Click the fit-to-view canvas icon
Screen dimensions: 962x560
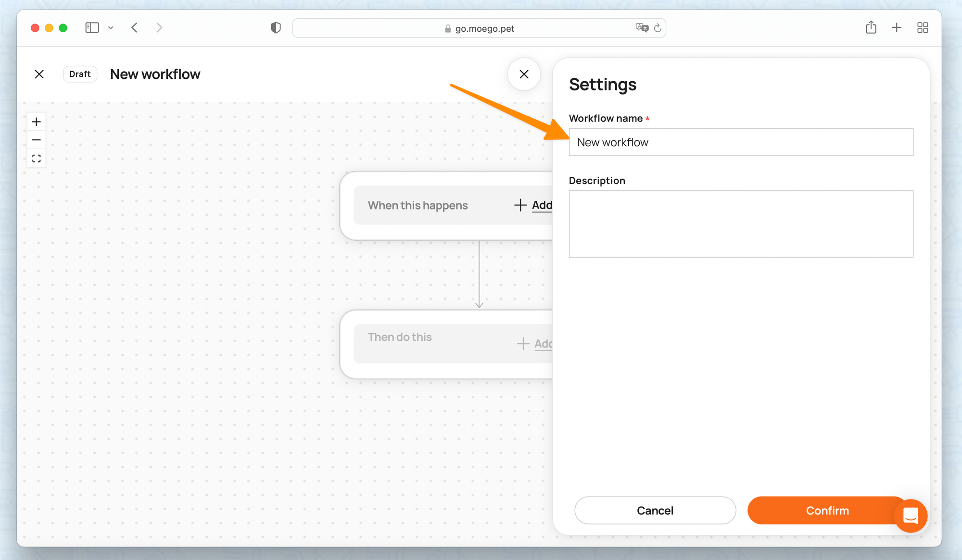(37, 159)
